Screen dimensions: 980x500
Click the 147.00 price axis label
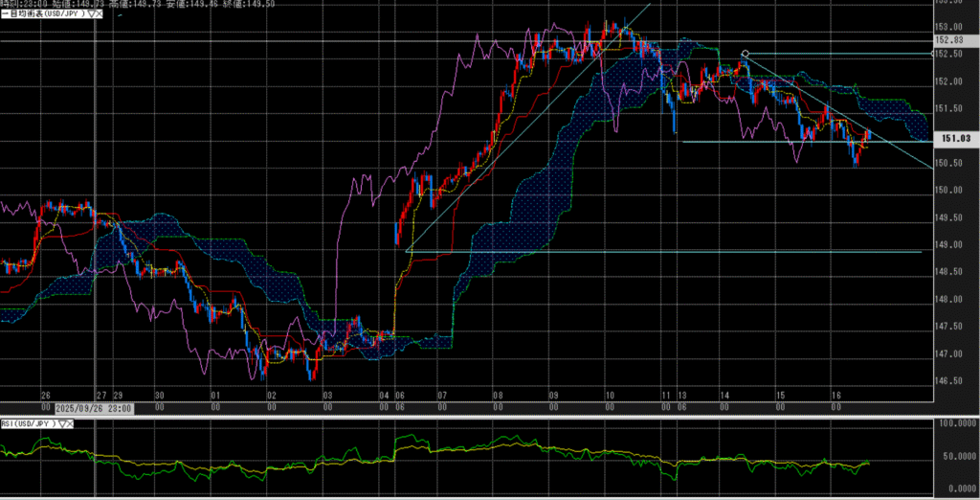click(x=947, y=354)
